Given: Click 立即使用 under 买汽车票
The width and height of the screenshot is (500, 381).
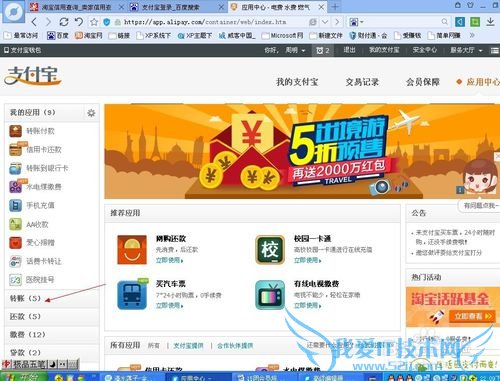Looking at the screenshot, I should 169,306.
